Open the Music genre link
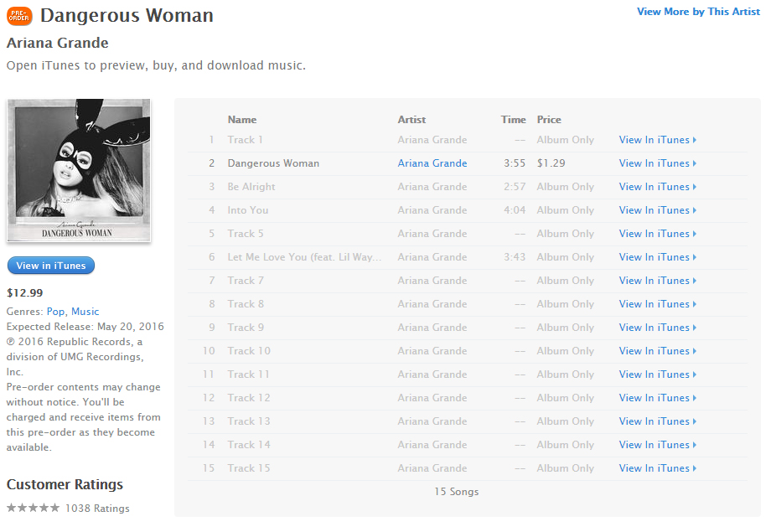This screenshot has width=771, height=532. point(85,311)
